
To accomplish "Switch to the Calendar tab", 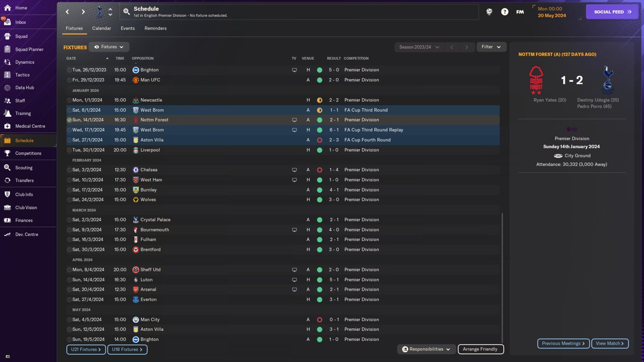I will click(x=101, y=28).
